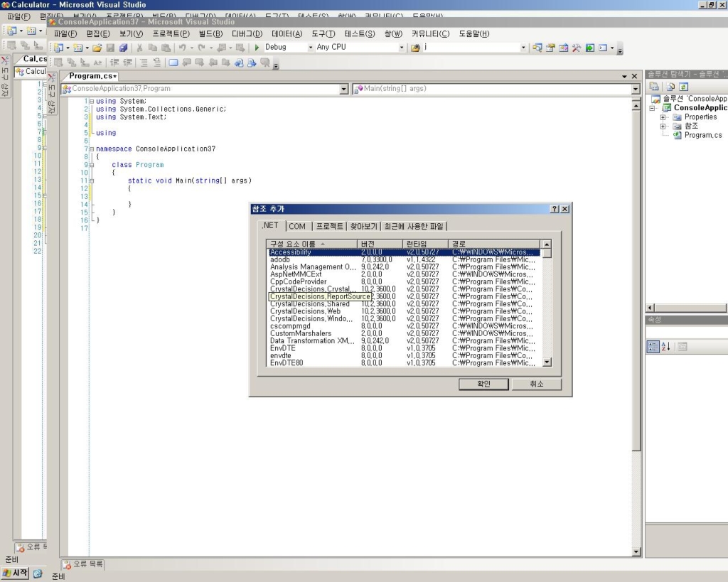Open the 디버그(D) menu
Screen dimensions: 728x582
pos(247,34)
